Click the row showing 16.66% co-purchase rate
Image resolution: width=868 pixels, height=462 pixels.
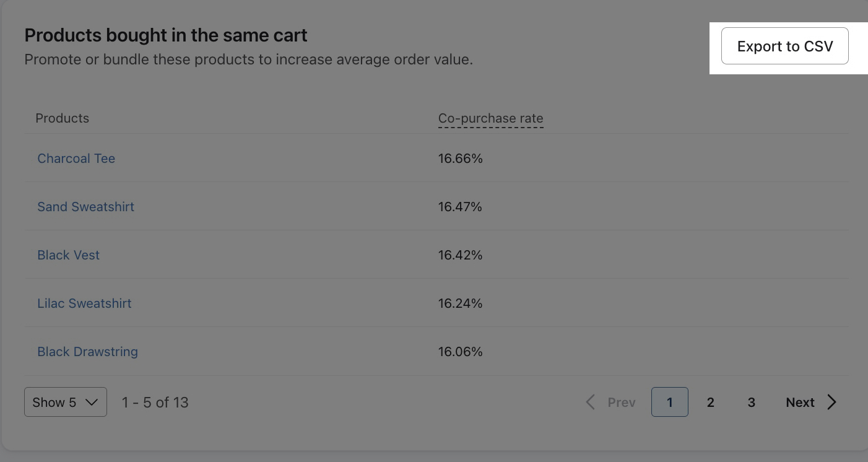point(461,159)
